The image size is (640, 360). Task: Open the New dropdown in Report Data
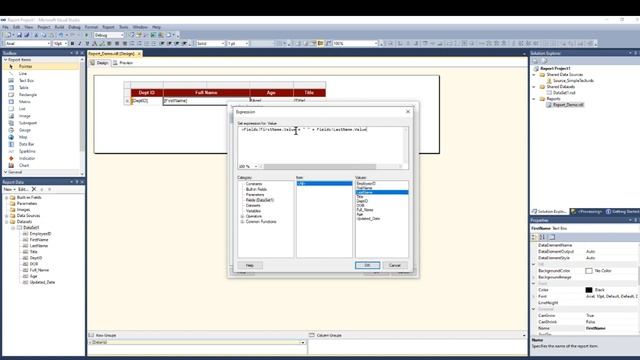[x=9, y=189]
